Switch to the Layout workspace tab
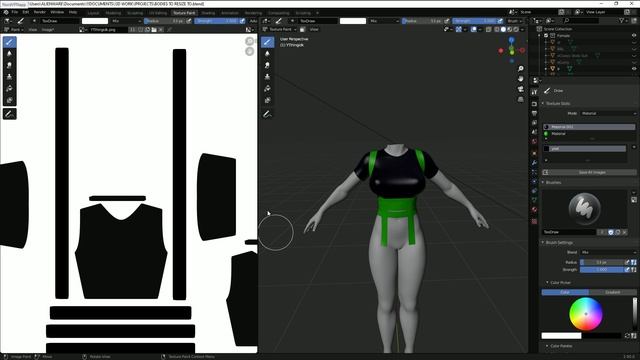 (x=93, y=13)
